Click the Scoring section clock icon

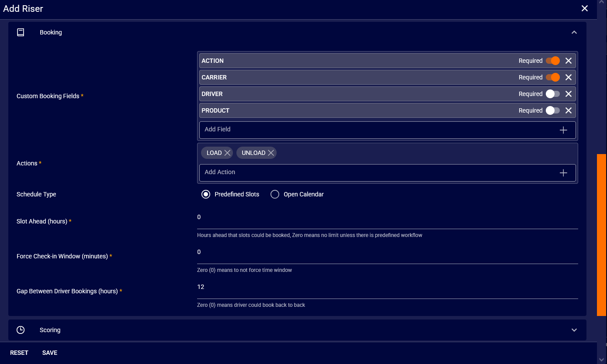[21, 330]
